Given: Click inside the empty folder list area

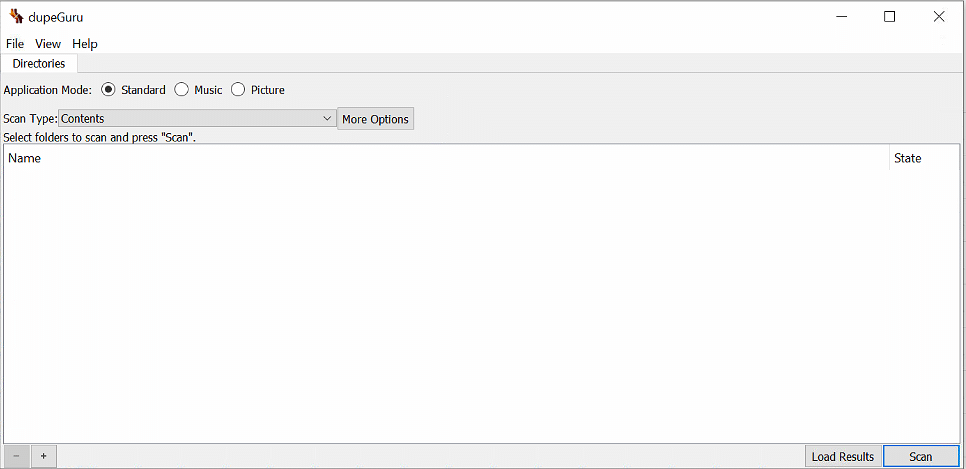Looking at the screenshot, I should click(481, 306).
